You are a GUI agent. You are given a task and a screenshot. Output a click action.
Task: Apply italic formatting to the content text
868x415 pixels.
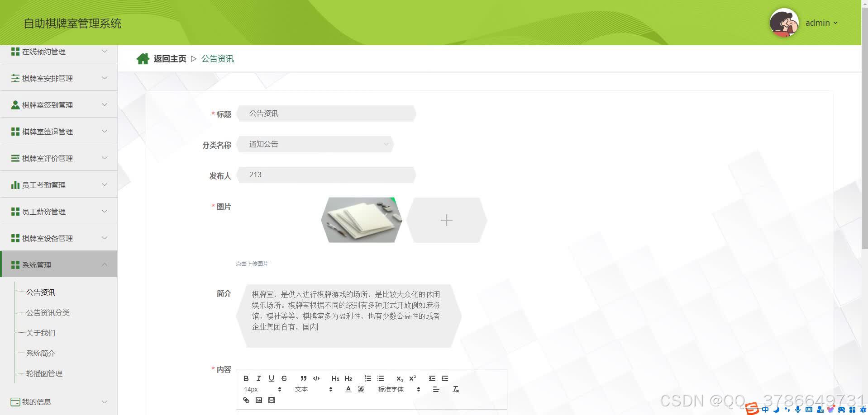pos(258,378)
